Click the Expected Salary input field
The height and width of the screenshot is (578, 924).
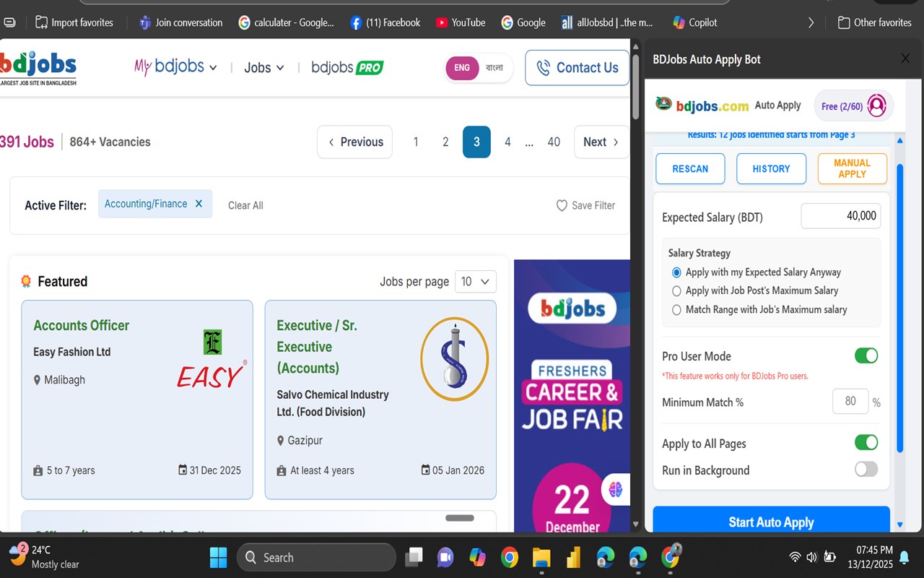[841, 216]
